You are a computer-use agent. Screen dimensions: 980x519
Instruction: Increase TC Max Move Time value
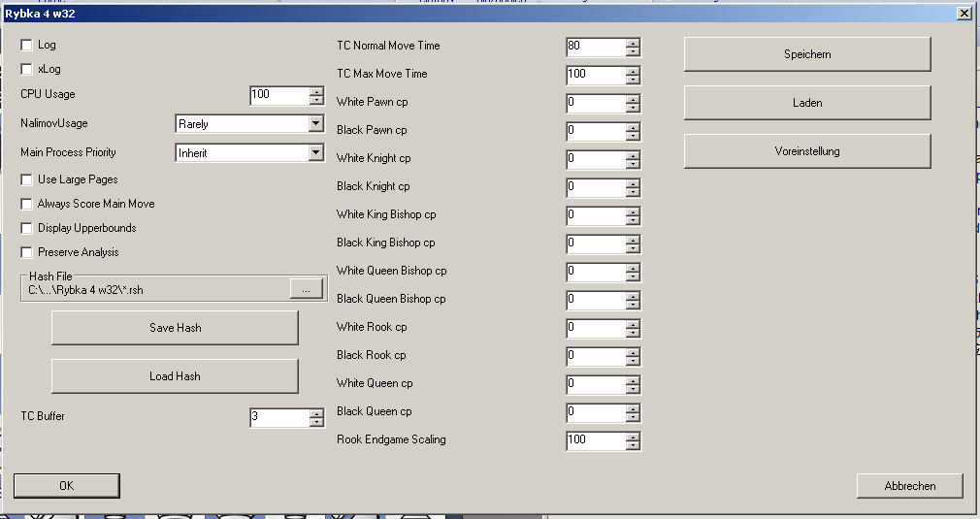click(634, 71)
